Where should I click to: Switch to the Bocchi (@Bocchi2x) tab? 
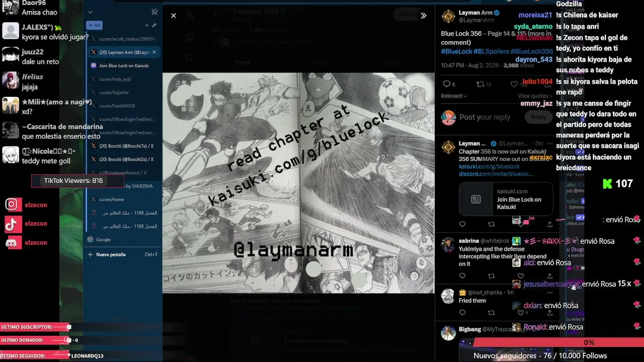point(123,159)
